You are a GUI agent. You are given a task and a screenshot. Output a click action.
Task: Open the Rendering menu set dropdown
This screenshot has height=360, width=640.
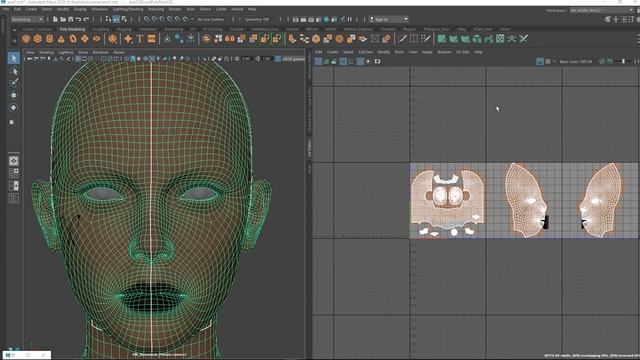pos(27,19)
